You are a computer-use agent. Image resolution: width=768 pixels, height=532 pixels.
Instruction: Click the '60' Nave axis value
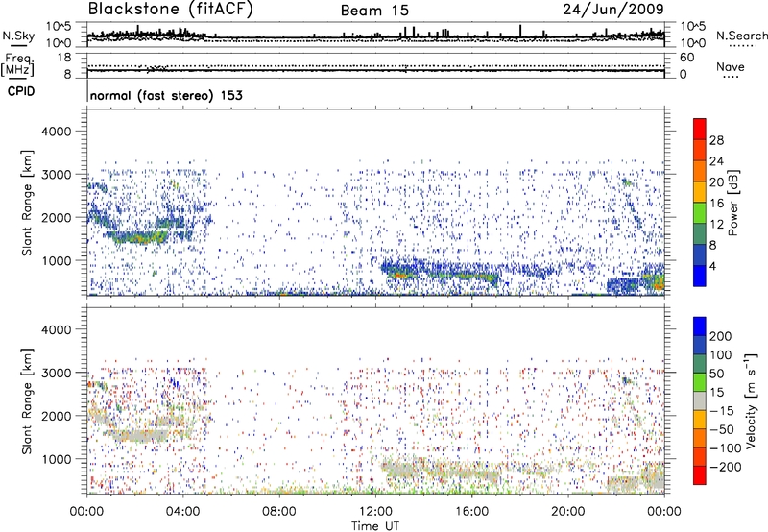686,58
